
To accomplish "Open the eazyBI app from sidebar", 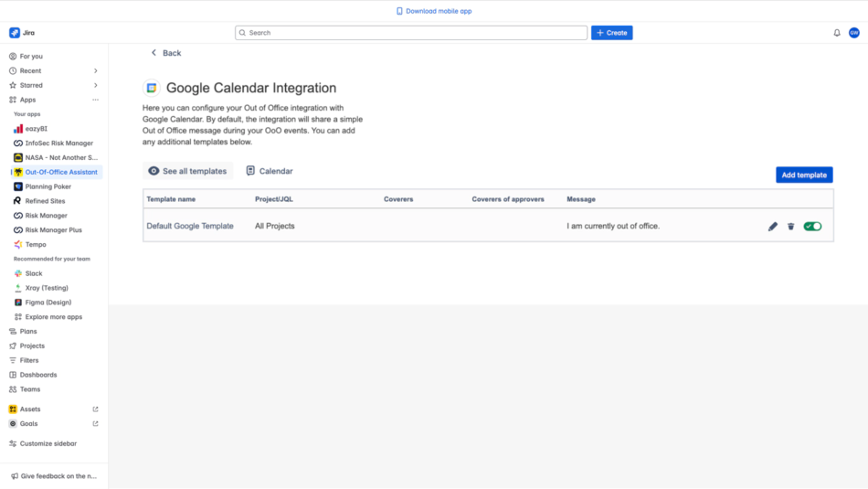I will [36, 129].
